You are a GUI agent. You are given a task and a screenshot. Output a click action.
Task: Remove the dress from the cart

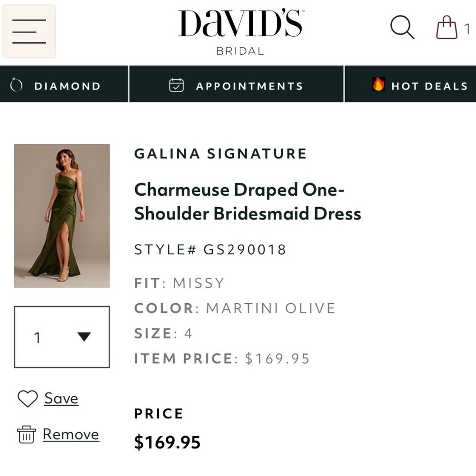(x=71, y=434)
